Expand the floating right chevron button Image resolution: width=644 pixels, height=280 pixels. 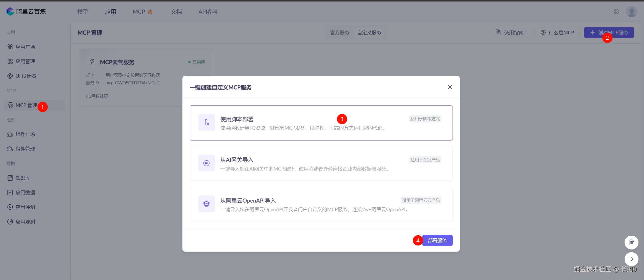pos(631,259)
